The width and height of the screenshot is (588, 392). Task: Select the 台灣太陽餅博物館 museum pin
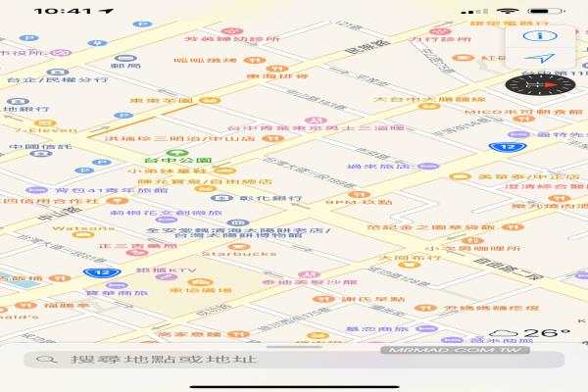click(238, 223)
